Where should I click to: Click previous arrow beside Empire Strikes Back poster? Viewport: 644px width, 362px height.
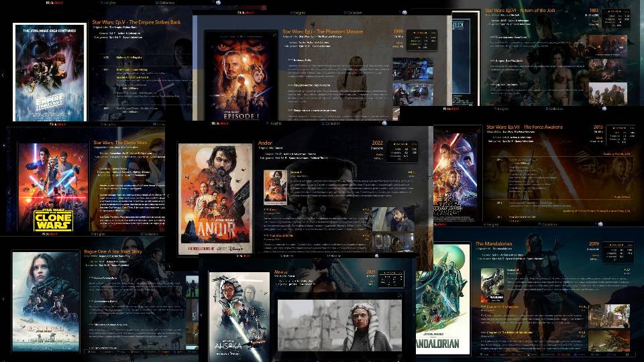3,75
